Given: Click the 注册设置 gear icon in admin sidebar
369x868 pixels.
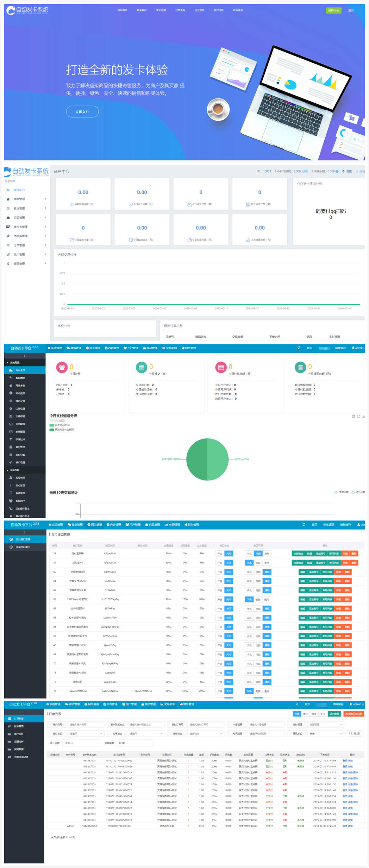Looking at the screenshot, I should [11, 409].
